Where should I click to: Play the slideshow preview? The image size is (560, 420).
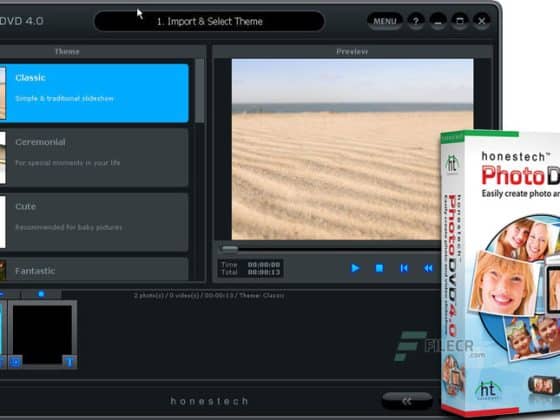click(355, 268)
